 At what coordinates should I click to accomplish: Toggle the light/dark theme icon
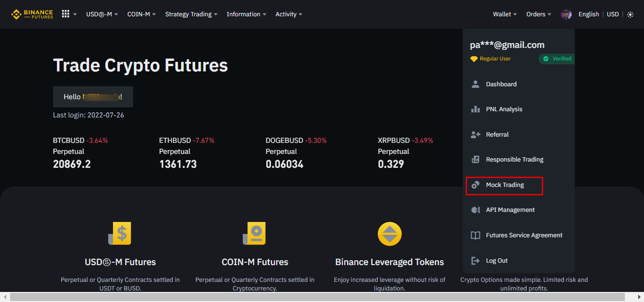pos(630,14)
